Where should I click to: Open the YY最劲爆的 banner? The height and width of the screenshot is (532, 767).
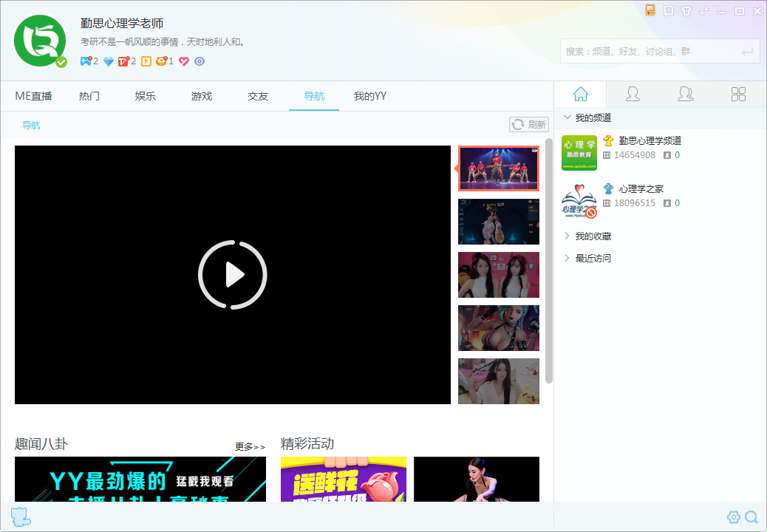[x=140, y=480]
